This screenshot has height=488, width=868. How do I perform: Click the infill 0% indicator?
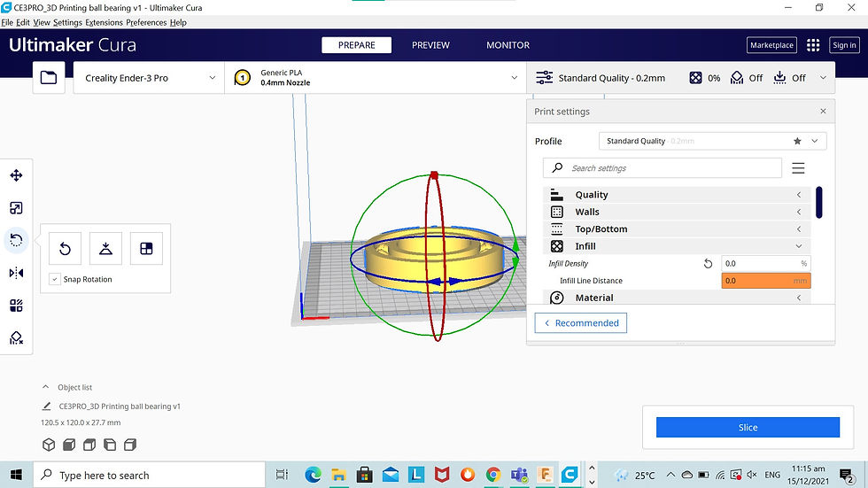tap(705, 78)
